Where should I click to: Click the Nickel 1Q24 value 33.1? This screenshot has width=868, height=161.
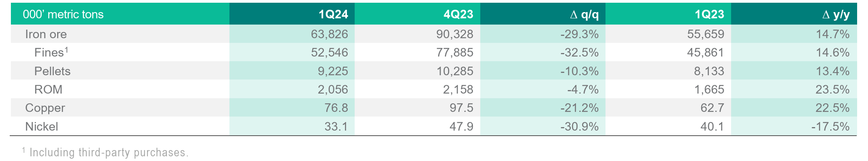[336, 126]
